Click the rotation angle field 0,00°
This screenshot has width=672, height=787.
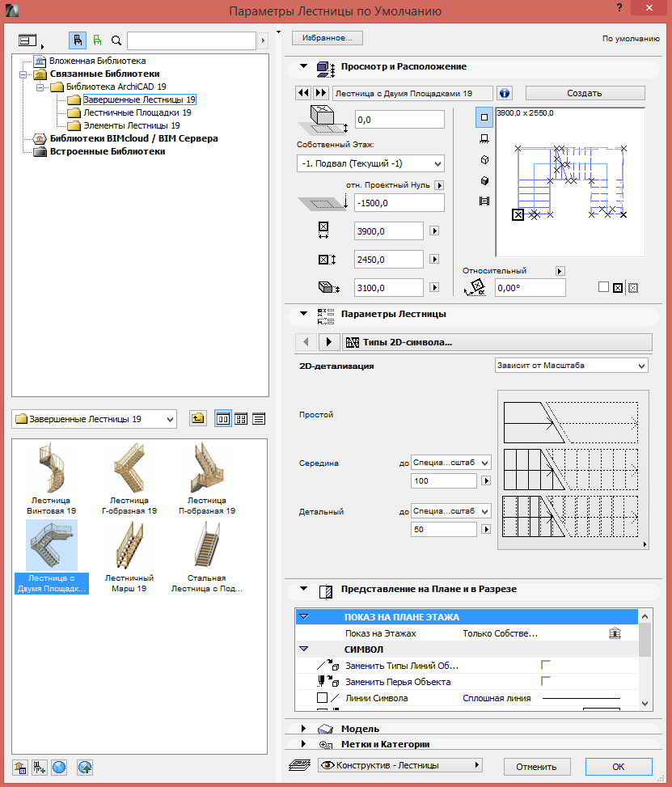pos(530,288)
